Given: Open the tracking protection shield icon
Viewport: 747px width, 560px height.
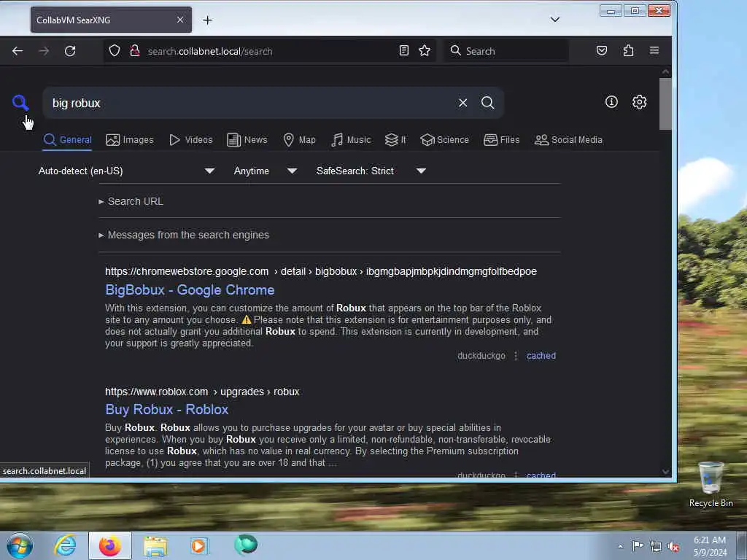Looking at the screenshot, I should pyautogui.click(x=115, y=50).
